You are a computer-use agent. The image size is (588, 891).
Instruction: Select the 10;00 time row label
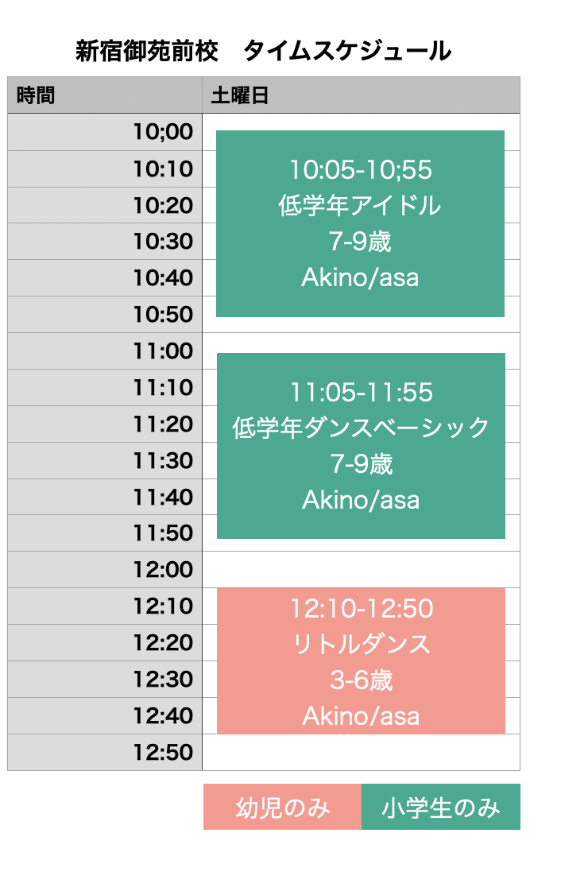click(105, 132)
